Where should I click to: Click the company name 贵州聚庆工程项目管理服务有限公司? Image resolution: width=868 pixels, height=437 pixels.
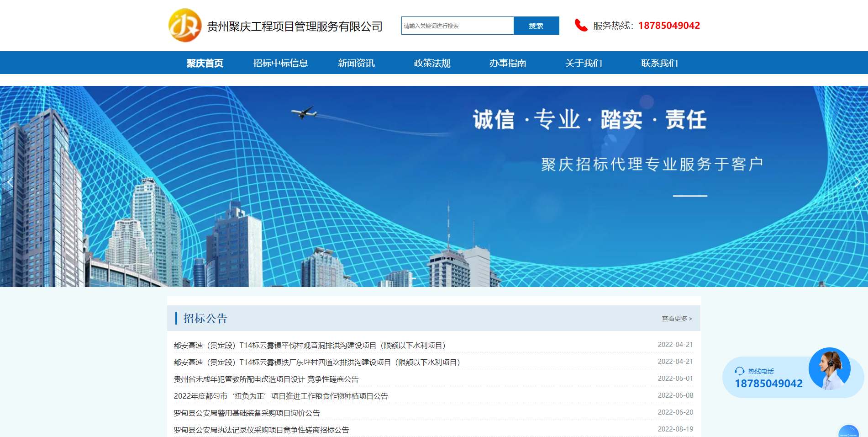pos(295,27)
